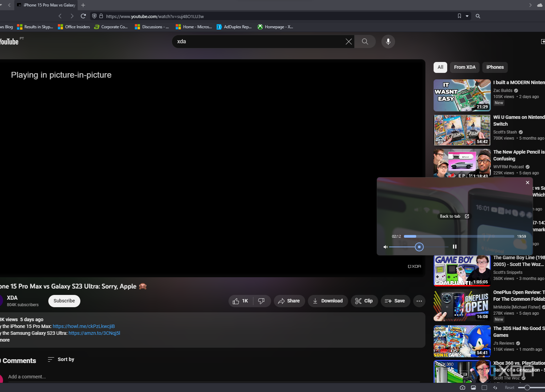Open the Game Boy Compilation thumbnail
This screenshot has width=545, height=392.
[x=462, y=271]
